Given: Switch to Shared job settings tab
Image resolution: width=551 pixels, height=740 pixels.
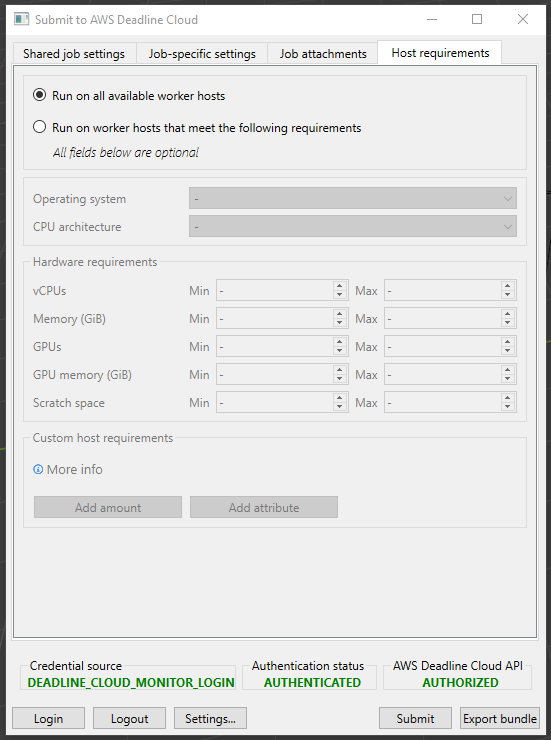Looking at the screenshot, I should click(74, 54).
